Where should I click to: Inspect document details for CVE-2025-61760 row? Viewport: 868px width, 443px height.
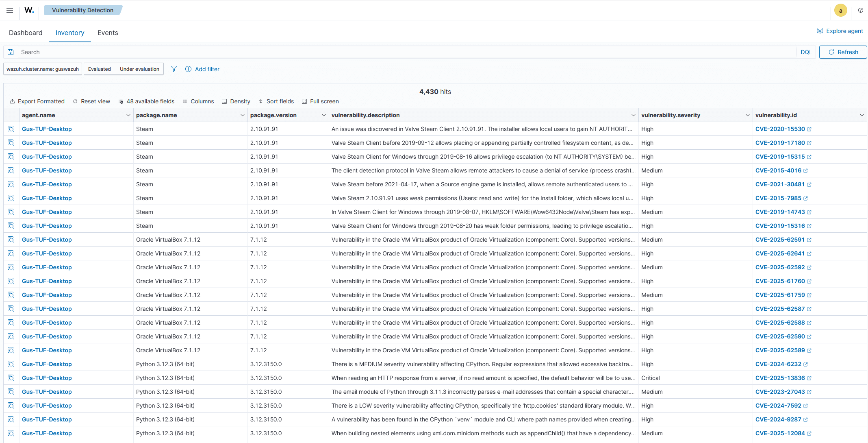tap(11, 281)
